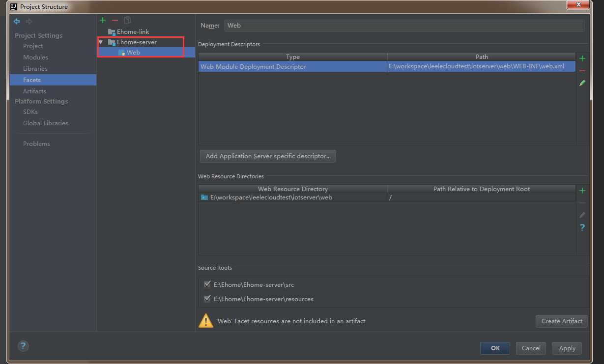Remove selected facet with the red minus
The width and height of the screenshot is (604, 364).
(x=115, y=20)
